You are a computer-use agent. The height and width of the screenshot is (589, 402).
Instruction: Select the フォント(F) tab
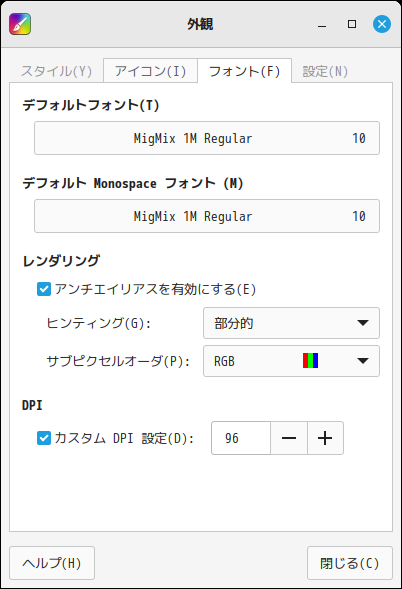coord(245,71)
